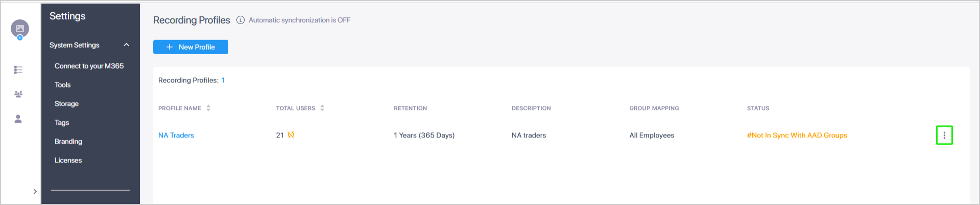980x205 pixels.
Task: Click the Not In Sync With AAD Groups status
Action: click(797, 135)
